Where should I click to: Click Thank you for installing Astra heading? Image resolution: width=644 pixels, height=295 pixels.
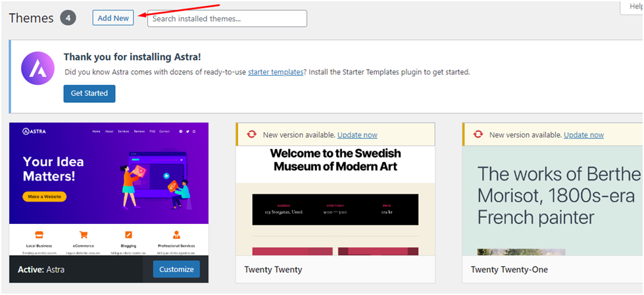tap(132, 57)
